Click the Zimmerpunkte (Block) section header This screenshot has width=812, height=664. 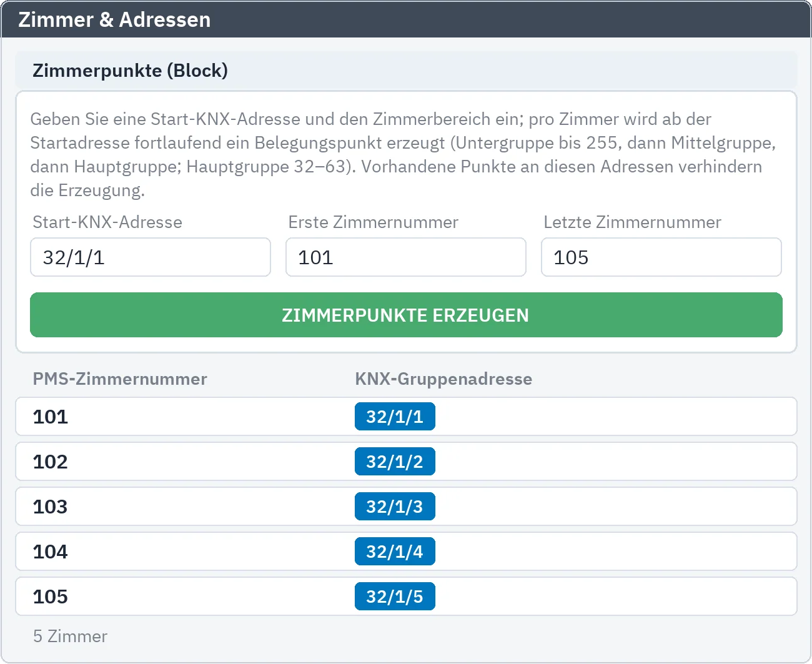(406, 70)
